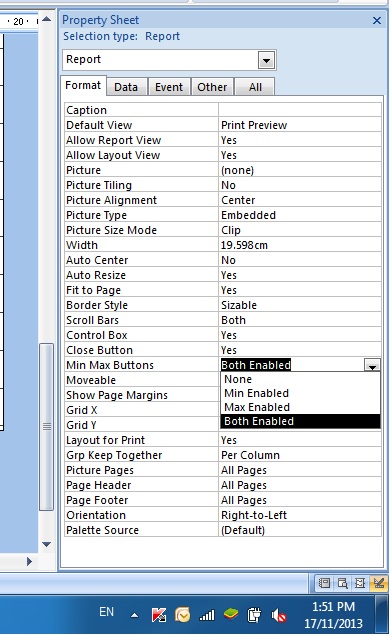
Task: Click Scroll Bars value Both
Action: coord(300,321)
